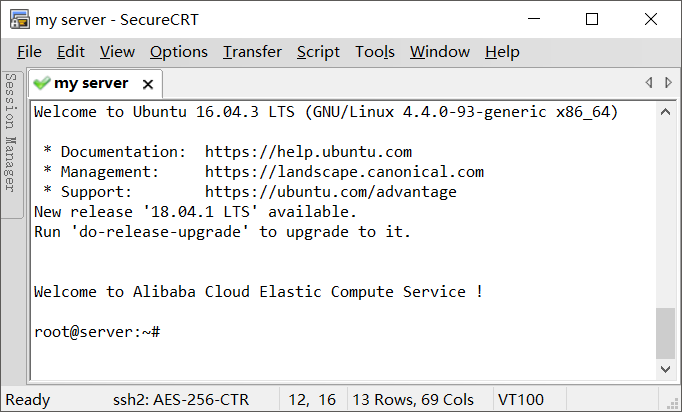Open the Script menu
Image resolution: width=682 pixels, height=412 pixels.
tap(318, 52)
